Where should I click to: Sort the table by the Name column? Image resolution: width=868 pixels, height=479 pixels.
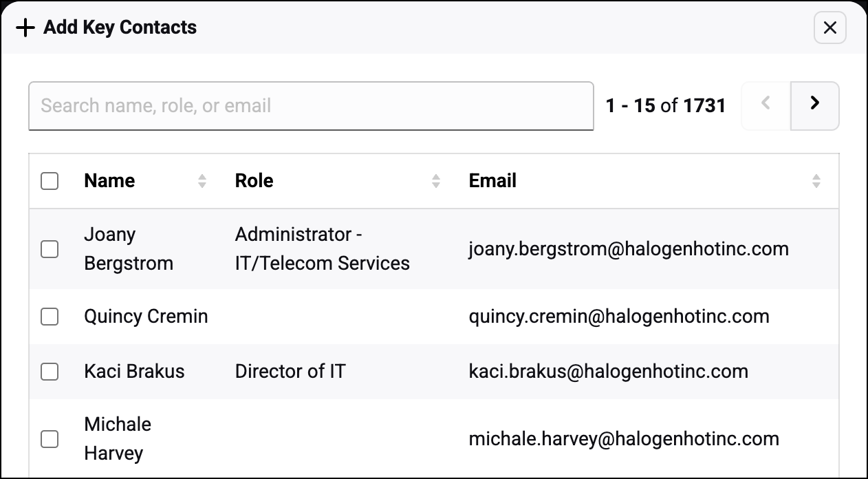pyautogui.click(x=202, y=181)
